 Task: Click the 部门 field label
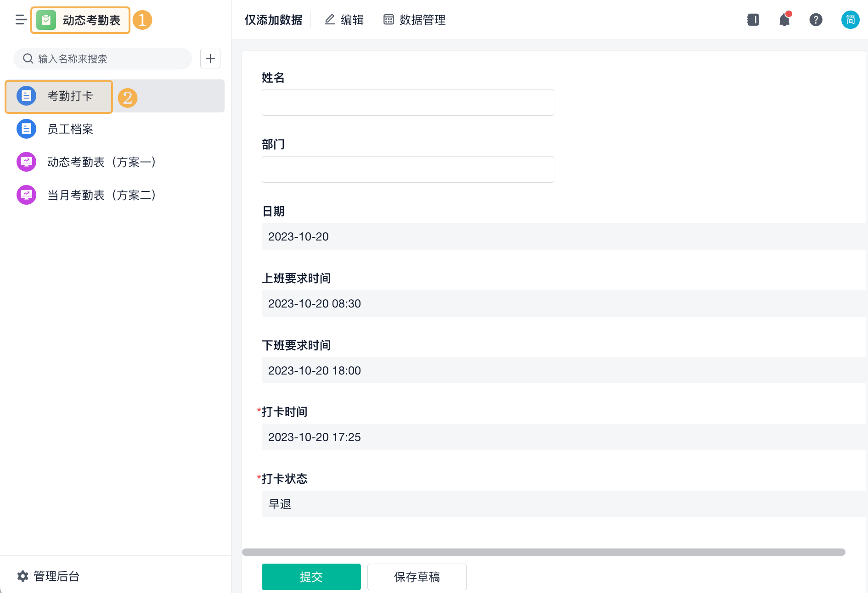[x=273, y=145]
